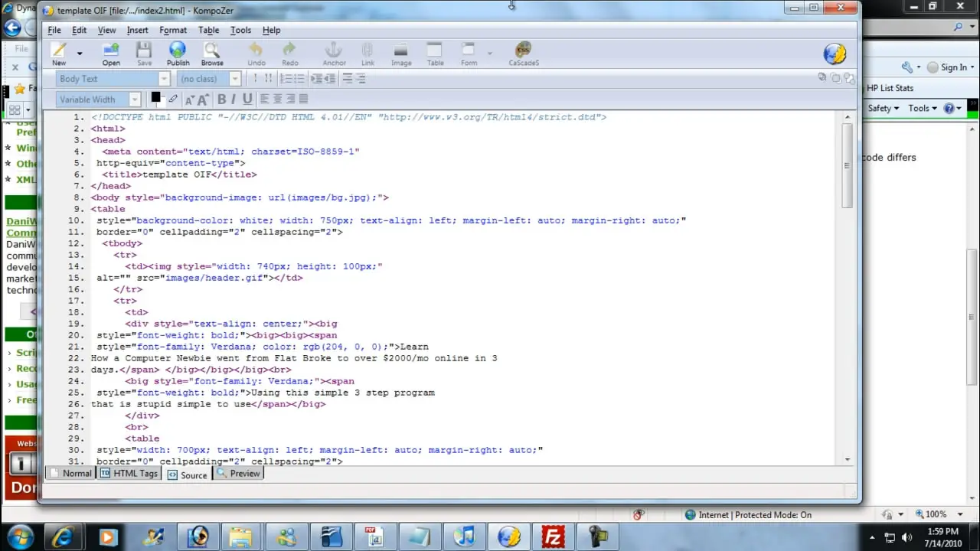Open the Help menu
Viewport: 980px width, 551px height.
(x=271, y=30)
